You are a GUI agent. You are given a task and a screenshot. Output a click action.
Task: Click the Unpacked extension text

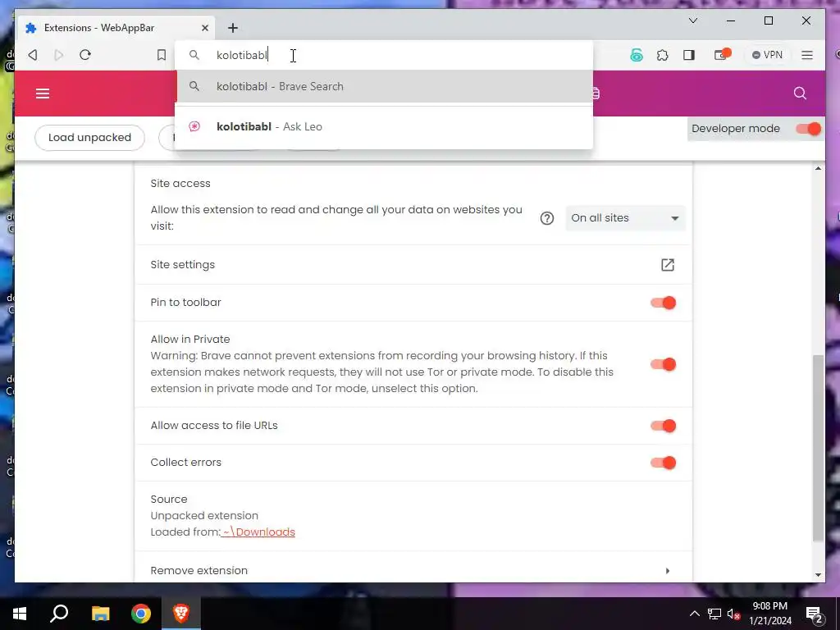click(204, 516)
